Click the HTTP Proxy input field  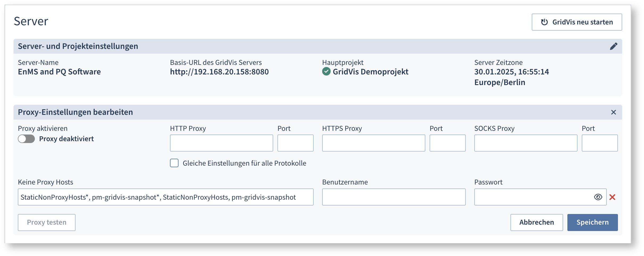(221, 143)
